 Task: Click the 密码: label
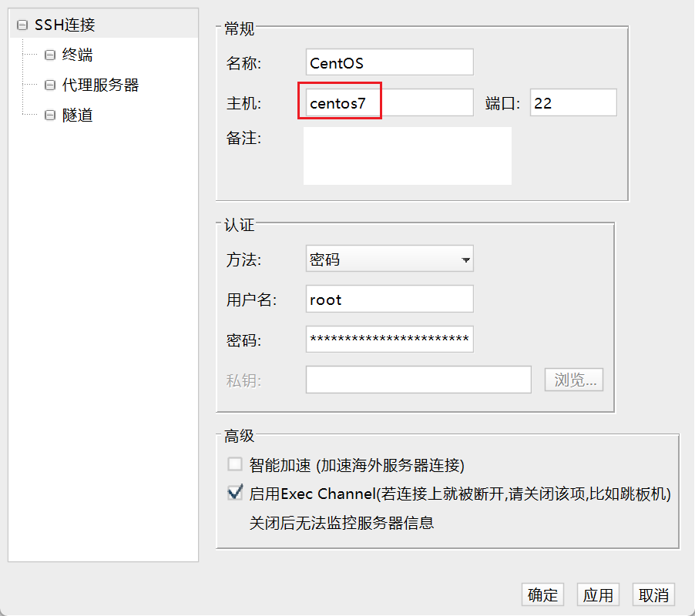(x=243, y=340)
